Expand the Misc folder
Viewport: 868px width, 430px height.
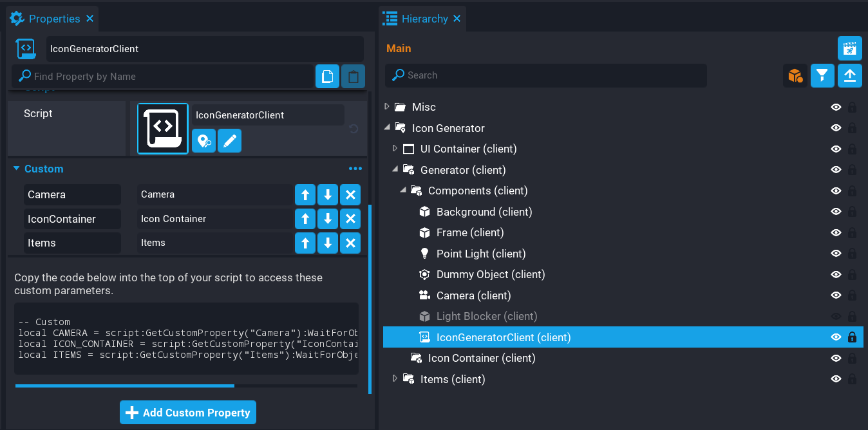[387, 107]
